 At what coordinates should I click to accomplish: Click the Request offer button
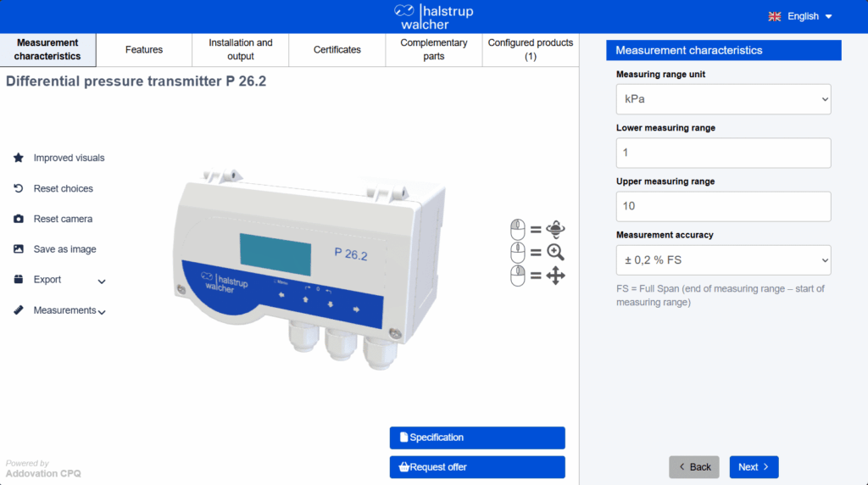tap(477, 466)
